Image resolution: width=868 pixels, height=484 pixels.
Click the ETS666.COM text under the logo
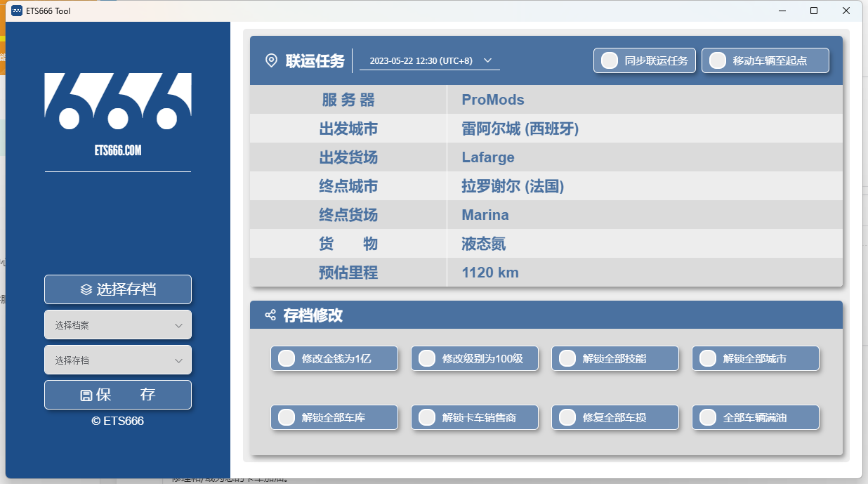(118, 150)
